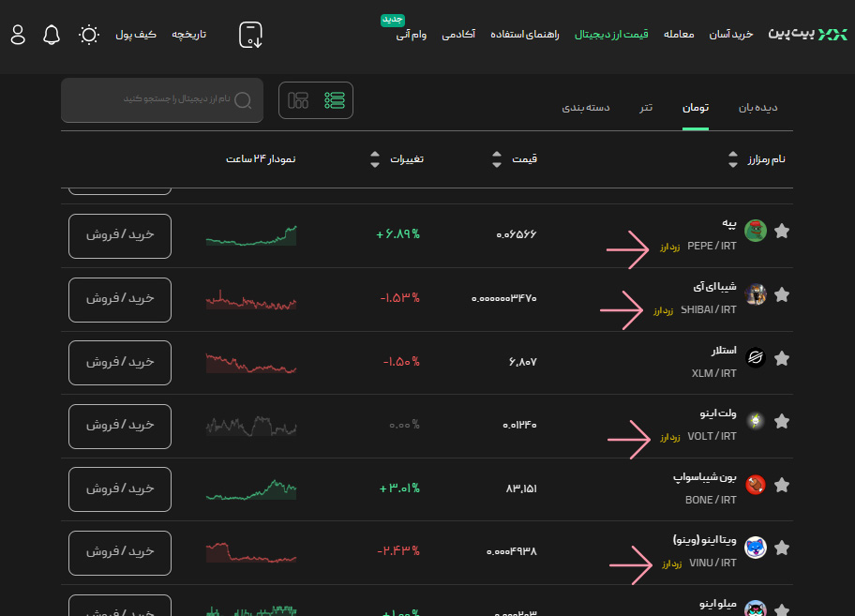Open the user profile icon
855x616 pixels.
tap(18, 35)
